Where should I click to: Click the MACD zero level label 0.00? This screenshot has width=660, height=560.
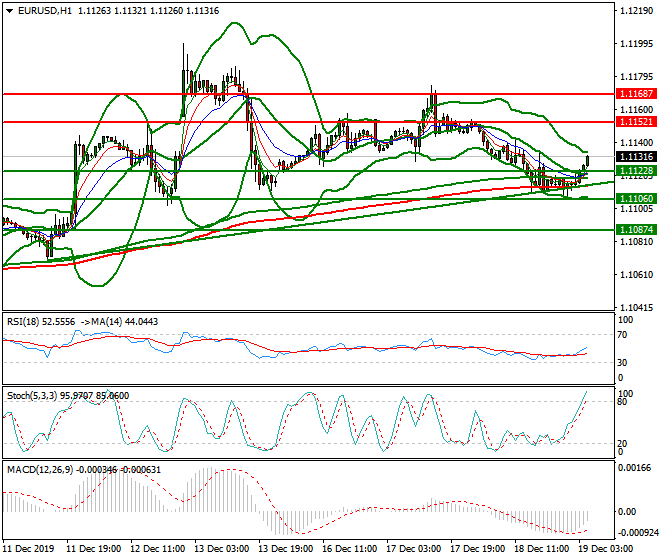click(627, 512)
